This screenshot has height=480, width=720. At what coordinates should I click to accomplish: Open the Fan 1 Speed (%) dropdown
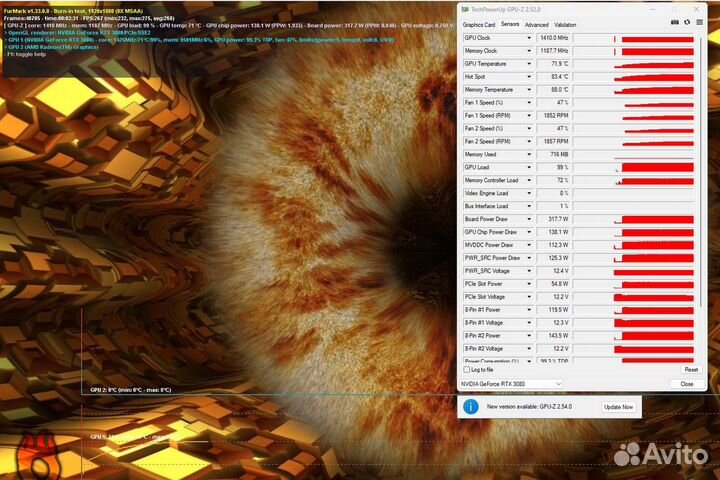tap(529, 103)
